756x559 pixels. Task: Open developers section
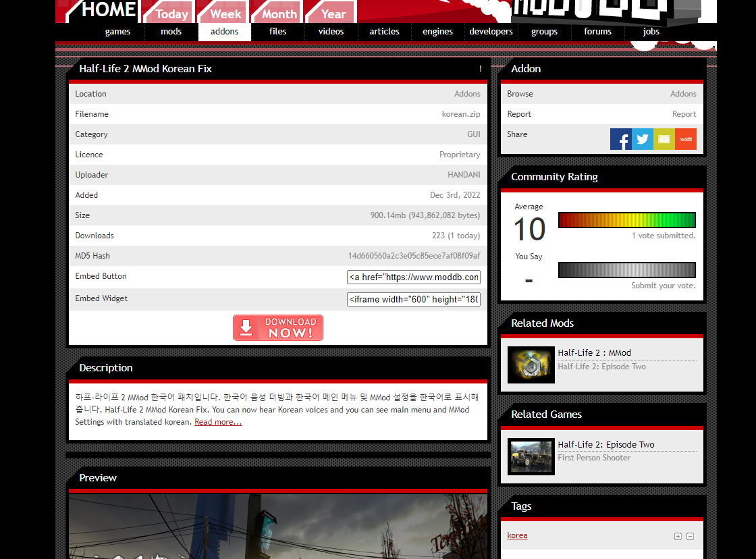click(491, 31)
